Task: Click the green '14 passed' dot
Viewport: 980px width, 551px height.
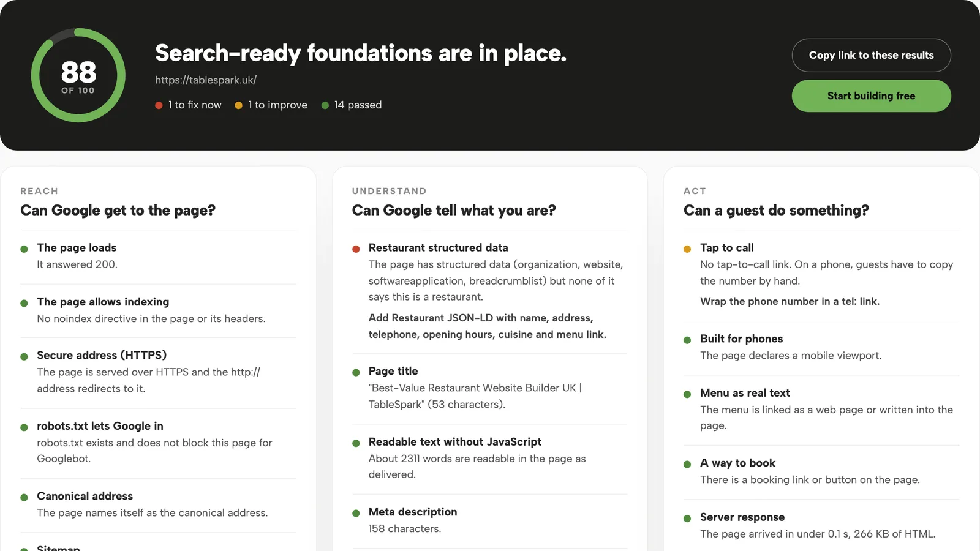Action: coord(325,105)
